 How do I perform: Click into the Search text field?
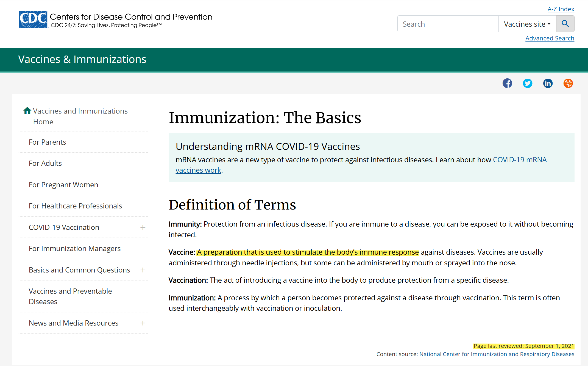click(x=448, y=24)
